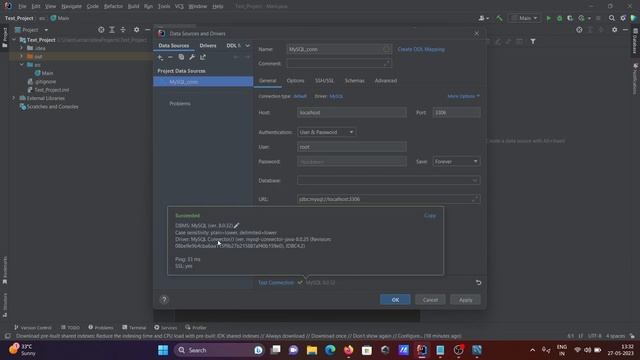
Task: Add a new data source with plus icon
Action: [x=160, y=58]
